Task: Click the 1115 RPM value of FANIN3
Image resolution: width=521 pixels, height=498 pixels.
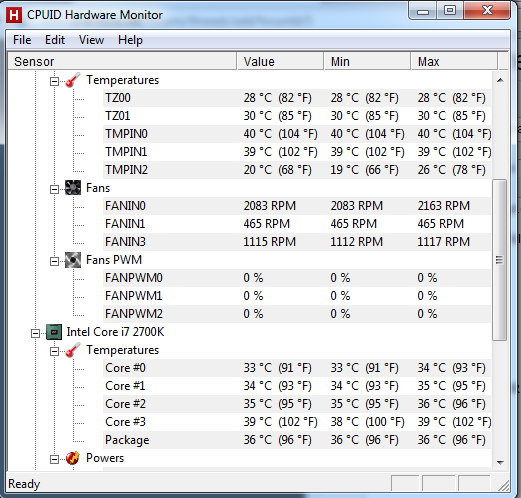Action: click(x=269, y=242)
